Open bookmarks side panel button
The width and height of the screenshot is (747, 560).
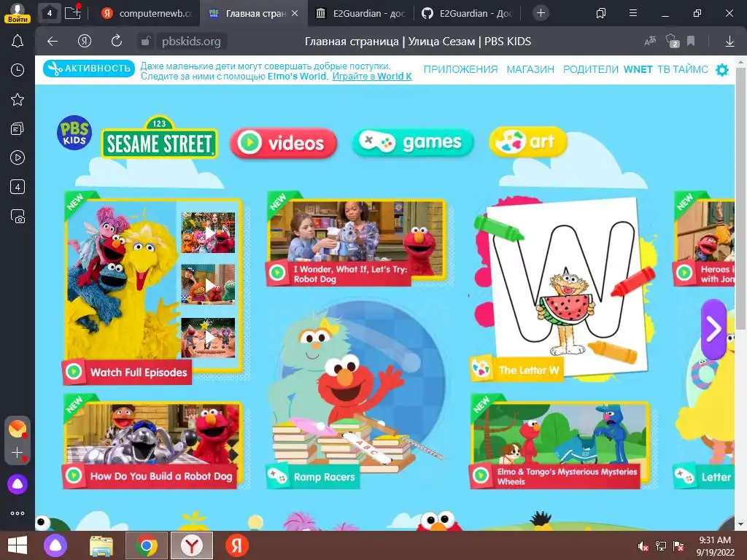point(601,13)
